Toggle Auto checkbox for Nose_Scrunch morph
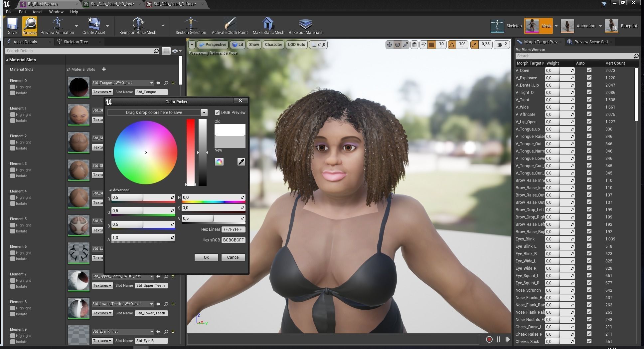The image size is (644, 349). pyautogui.click(x=589, y=290)
